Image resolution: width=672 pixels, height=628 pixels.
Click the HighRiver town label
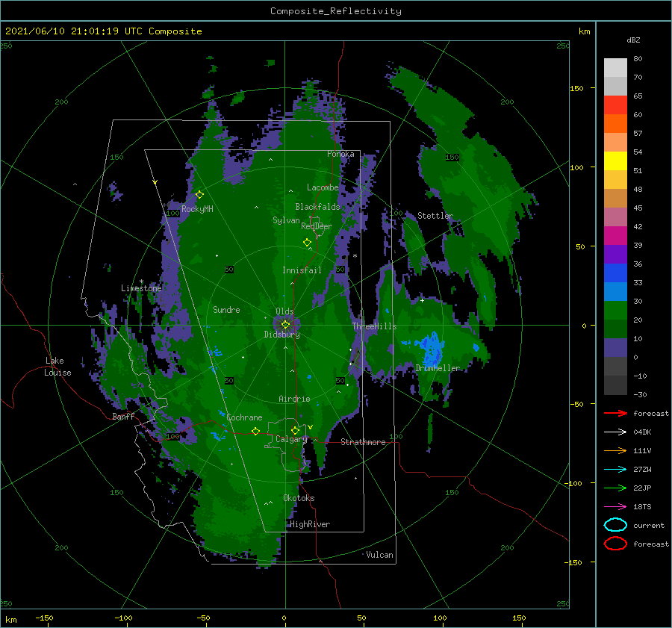(310, 524)
